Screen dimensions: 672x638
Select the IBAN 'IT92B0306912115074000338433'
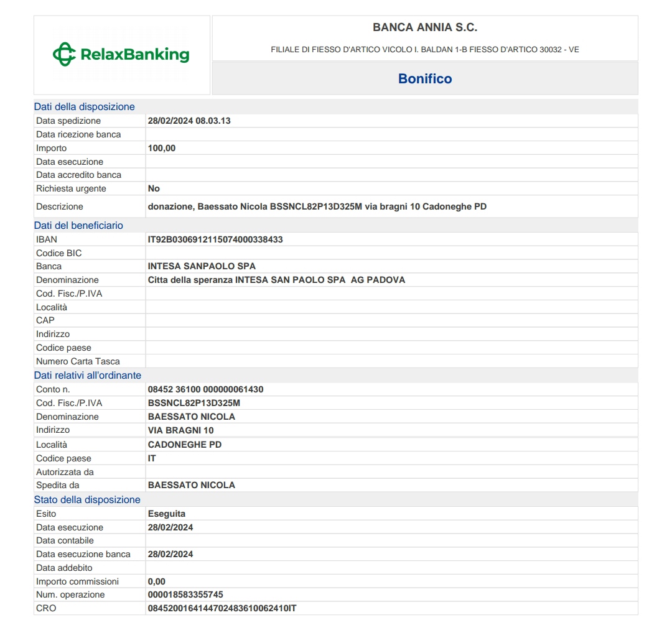215,239
